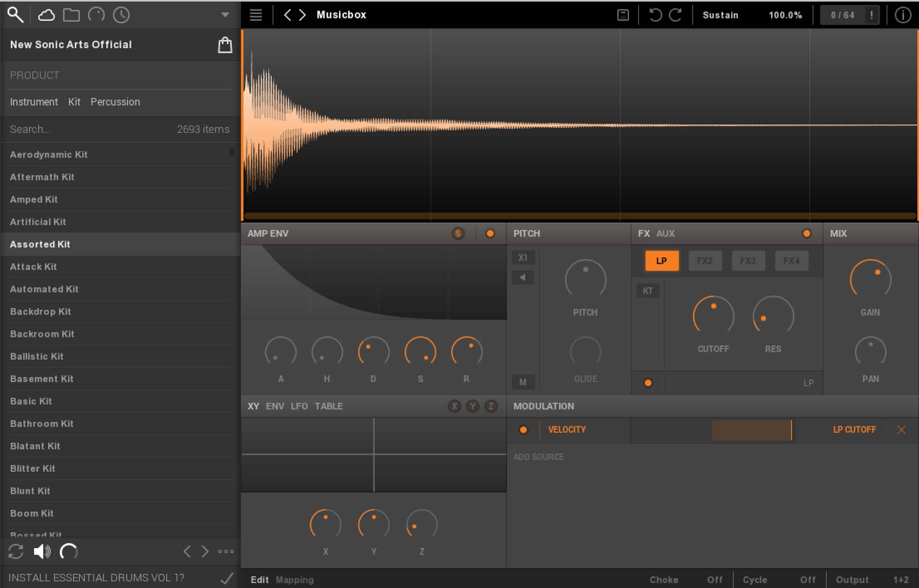Go to previous browser item arrow
The width and height of the screenshot is (919, 588).
[187, 551]
